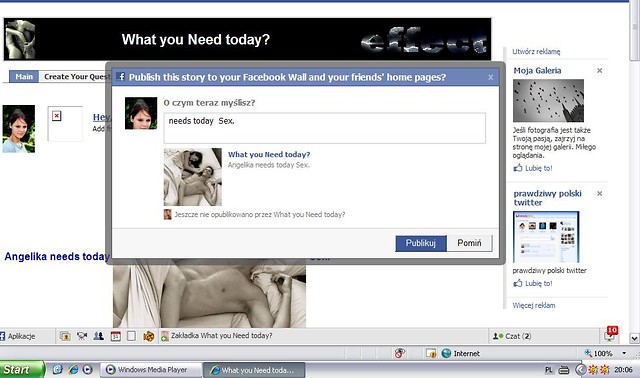Dismiss the 'Moja Galeria' advertisement
This screenshot has width=640, height=378.
click(x=600, y=70)
